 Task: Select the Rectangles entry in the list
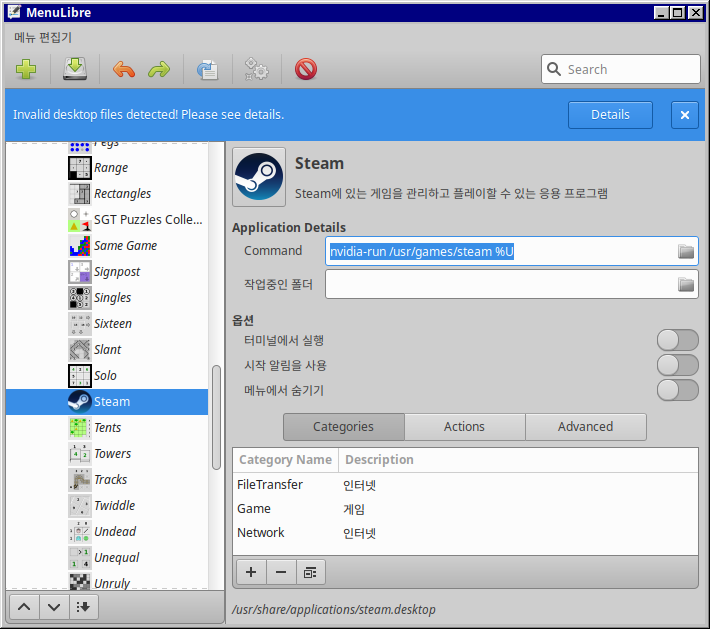tap(107, 194)
